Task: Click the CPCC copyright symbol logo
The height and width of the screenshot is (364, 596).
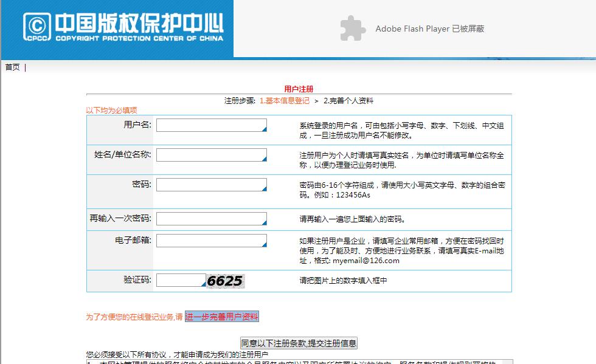Action: point(38,26)
